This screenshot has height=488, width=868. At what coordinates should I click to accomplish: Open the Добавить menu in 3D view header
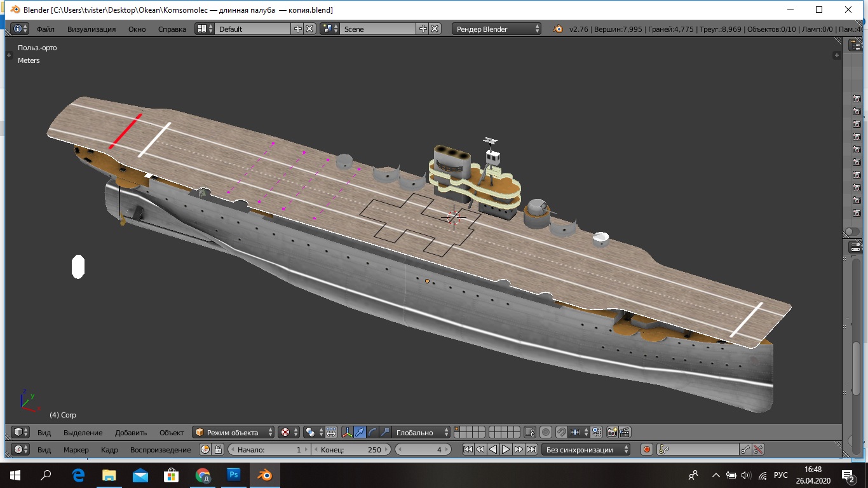[130, 432]
